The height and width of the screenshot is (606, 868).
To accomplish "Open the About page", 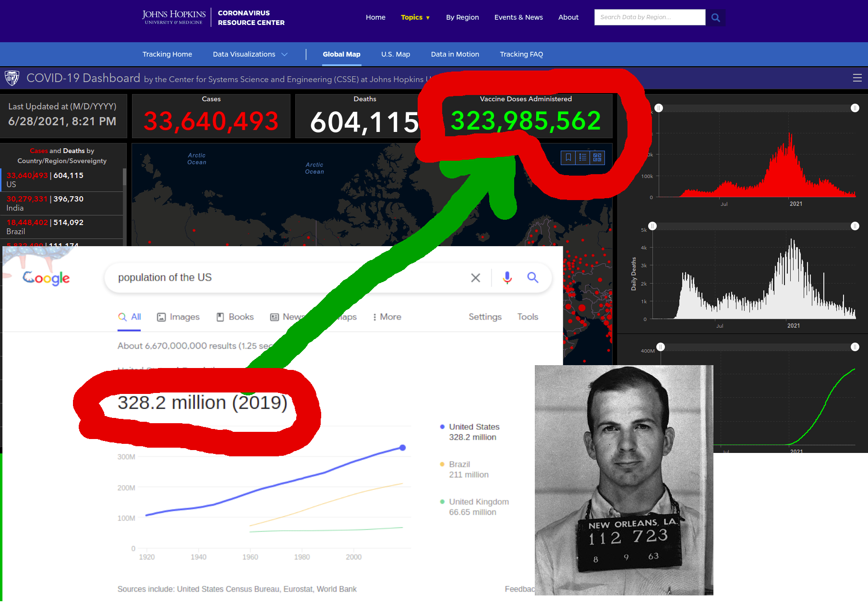I will pyautogui.click(x=568, y=17).
